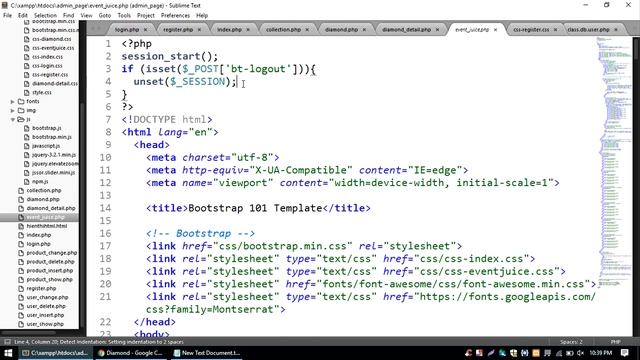Open the Help menu

click(202, 15)
